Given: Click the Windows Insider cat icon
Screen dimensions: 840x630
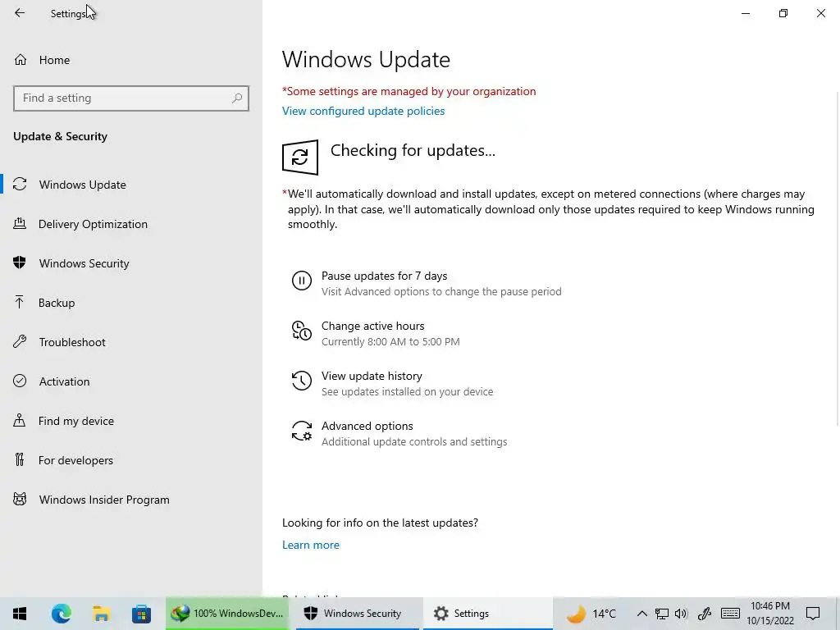Looking at the screenshot, I should pos(20,500).
